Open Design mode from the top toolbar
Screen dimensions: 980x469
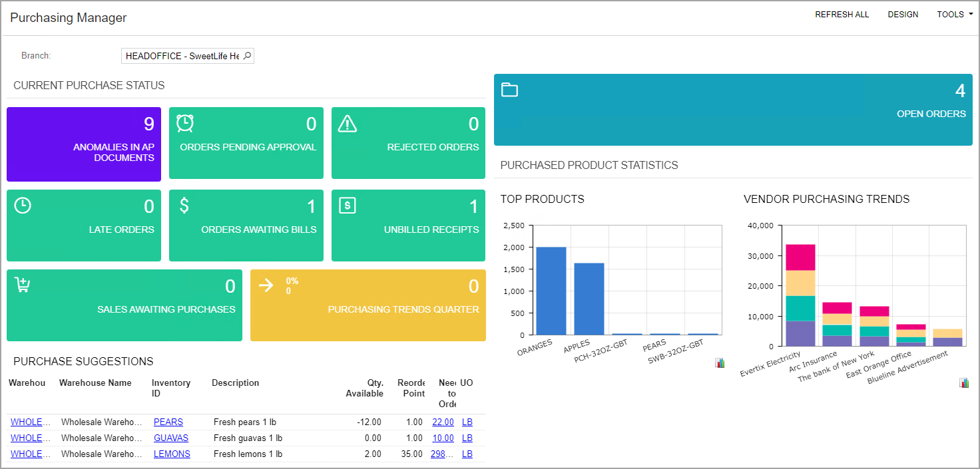click(x=903, y=15)
